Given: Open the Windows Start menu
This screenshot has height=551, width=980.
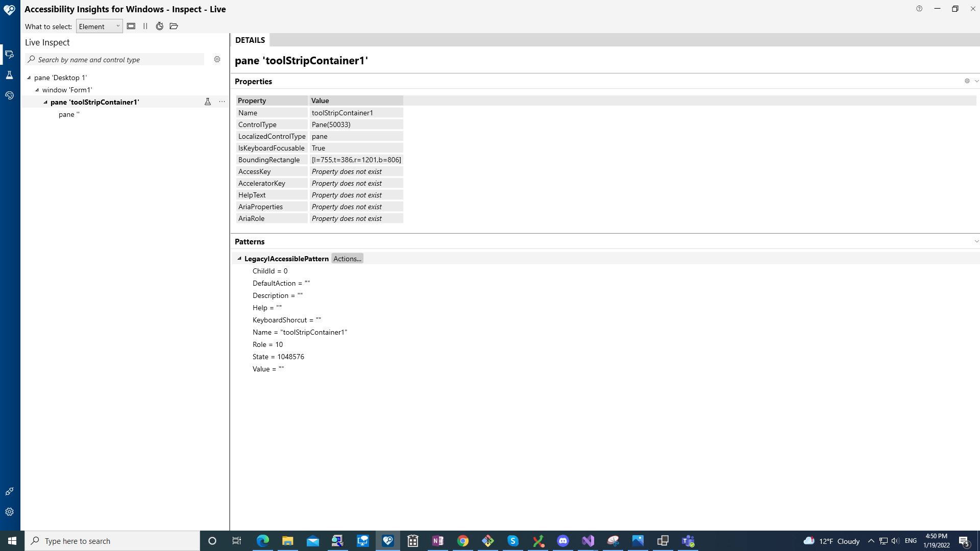Looking at the screenshot, I should click(11, 540).
